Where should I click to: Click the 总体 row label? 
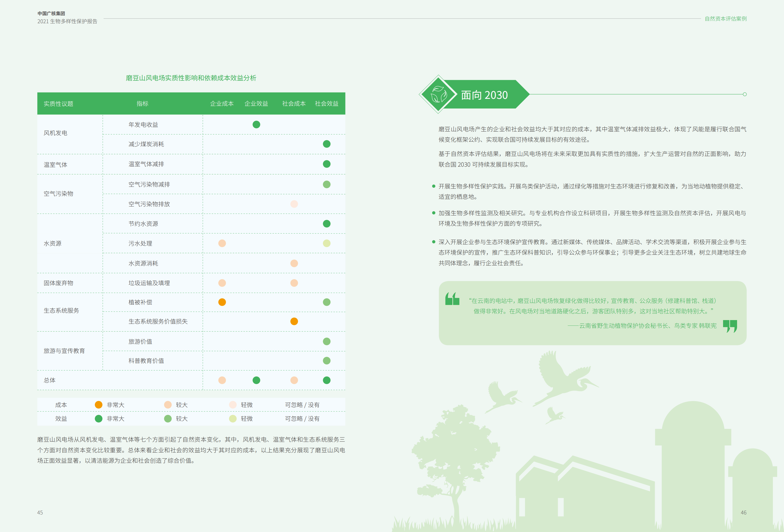[50, 380]
